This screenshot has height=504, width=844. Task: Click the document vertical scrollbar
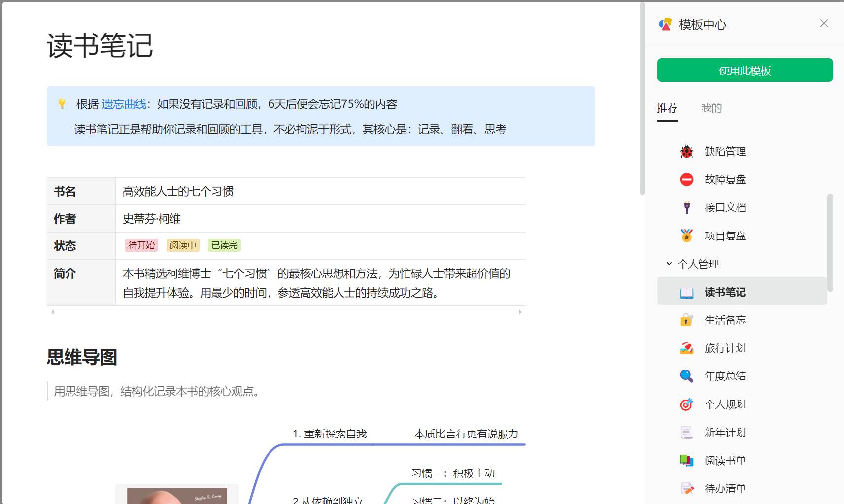pyautogui.click(x=642, y=99)
